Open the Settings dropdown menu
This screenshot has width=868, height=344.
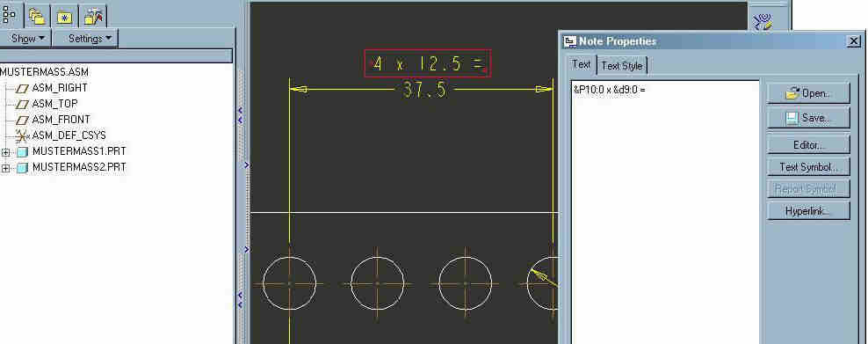pos(85,39)
